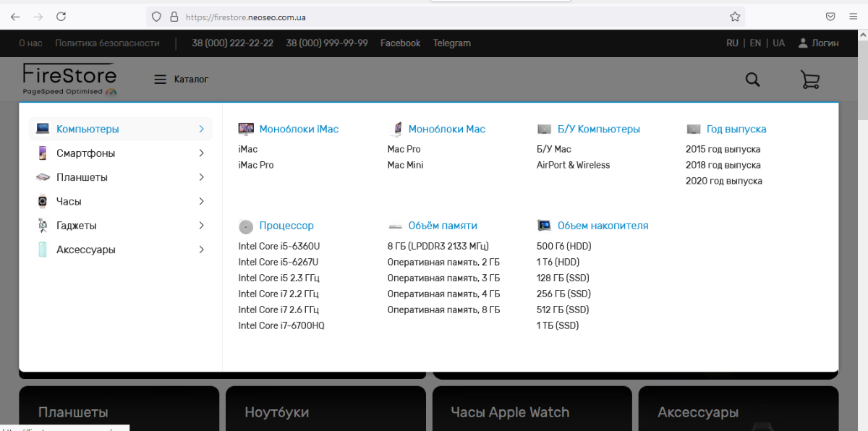Bookmark this page with the star icon
Viewport: 868px width, 431px height.
click(735, 17)
